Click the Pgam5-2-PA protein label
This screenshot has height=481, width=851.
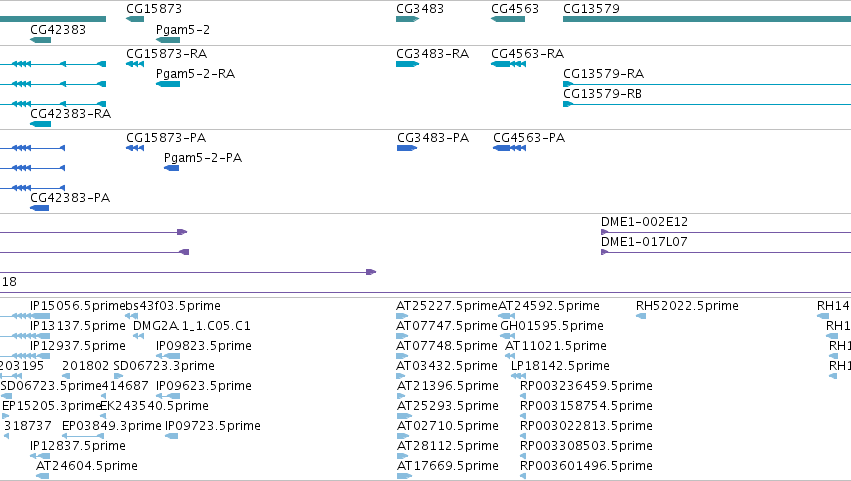pyautogui.click(x=202, y=158)
